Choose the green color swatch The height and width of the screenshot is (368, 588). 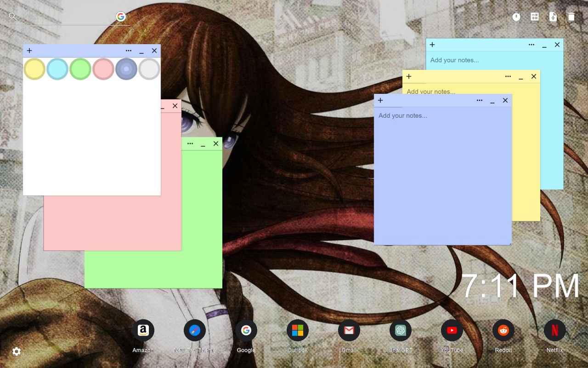[80, 69]
